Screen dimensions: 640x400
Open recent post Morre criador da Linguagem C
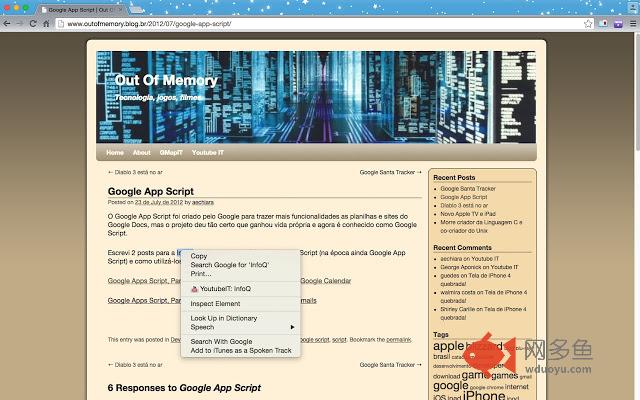[481, 226]
